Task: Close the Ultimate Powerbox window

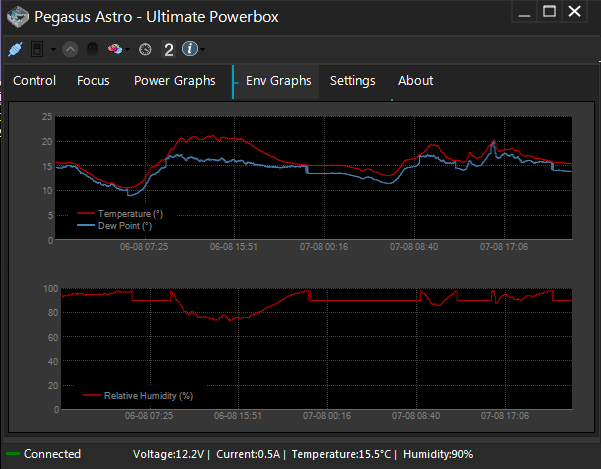Action: (575, 12)
